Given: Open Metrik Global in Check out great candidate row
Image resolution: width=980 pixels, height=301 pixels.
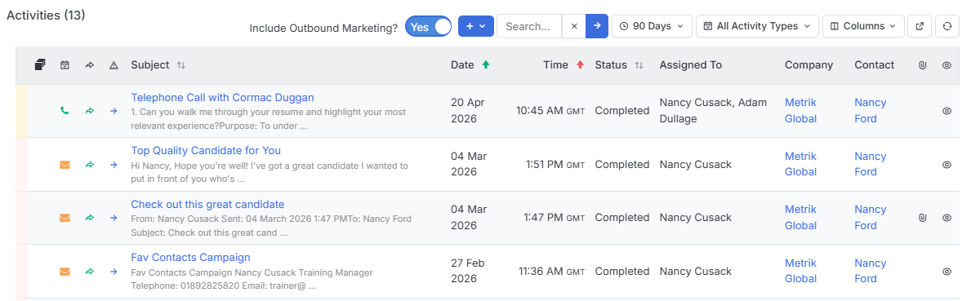Looking at the screenshot, I should (x=800, y=218).
